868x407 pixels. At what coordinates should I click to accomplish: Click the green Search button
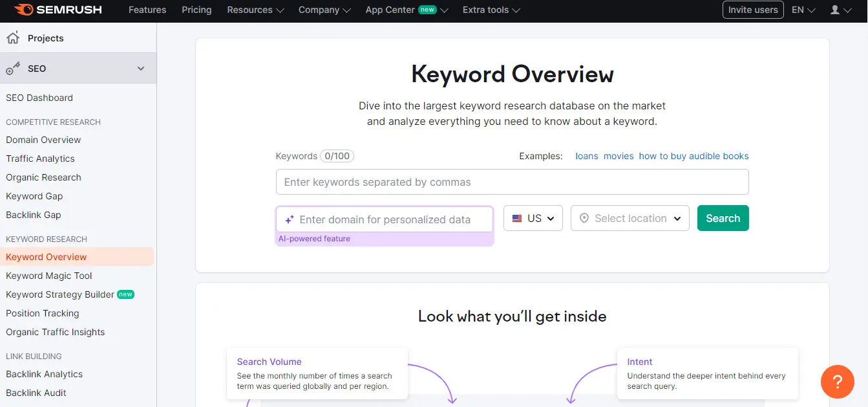click(x=723, y=218)
